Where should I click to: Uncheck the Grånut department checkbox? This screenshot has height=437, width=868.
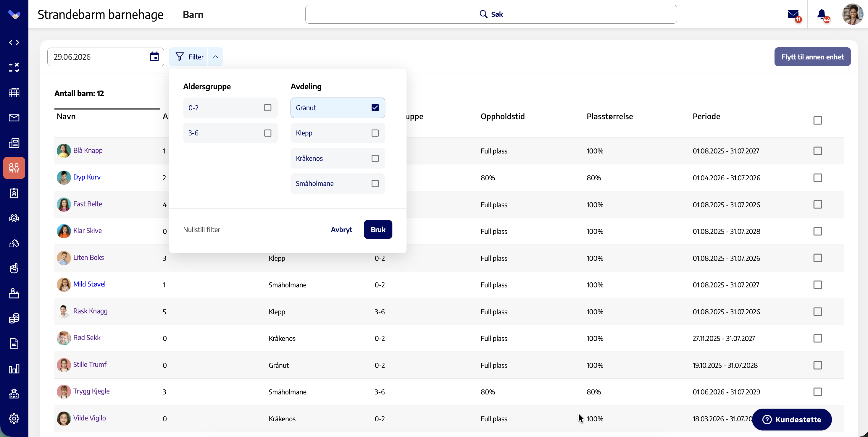pyautogui.click(x=375, y=108)
